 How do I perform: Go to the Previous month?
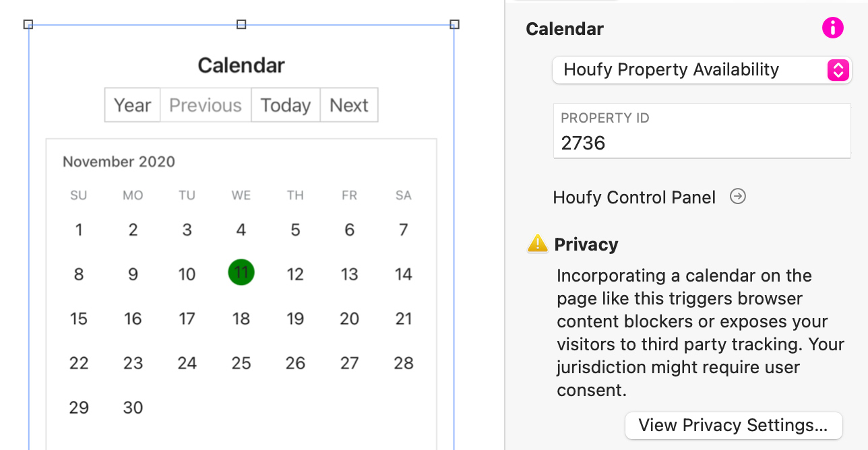click(x=206, y=105)
